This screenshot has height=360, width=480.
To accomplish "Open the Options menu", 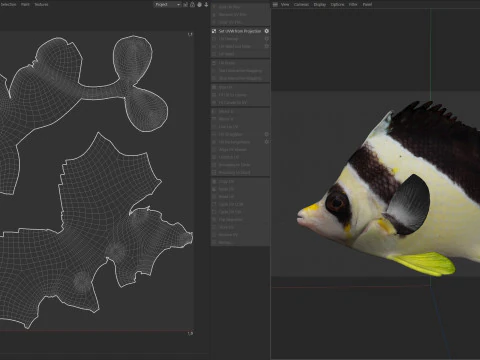I will 337,4.
